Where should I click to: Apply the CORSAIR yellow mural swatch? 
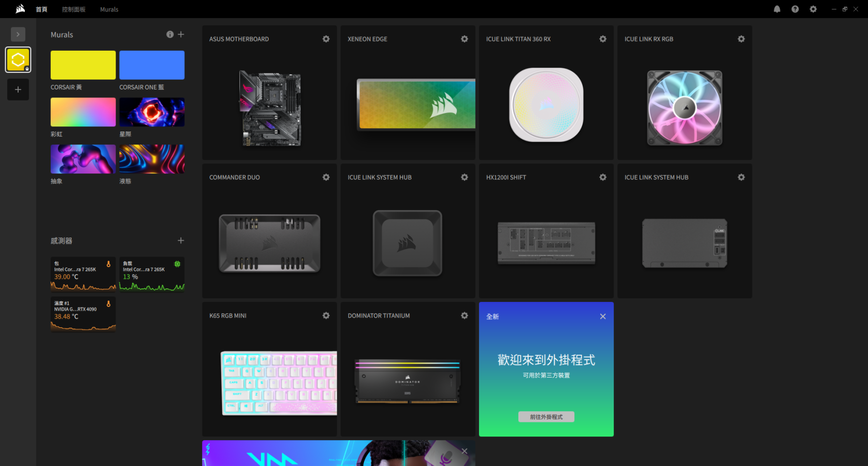point(83,65)
